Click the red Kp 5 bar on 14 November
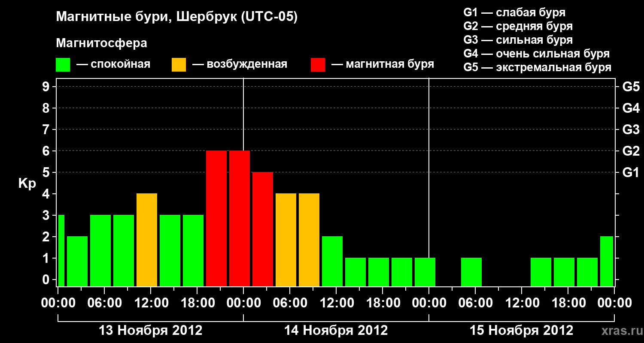This screenshot has width=644, height=343. [x=263, y=229]
